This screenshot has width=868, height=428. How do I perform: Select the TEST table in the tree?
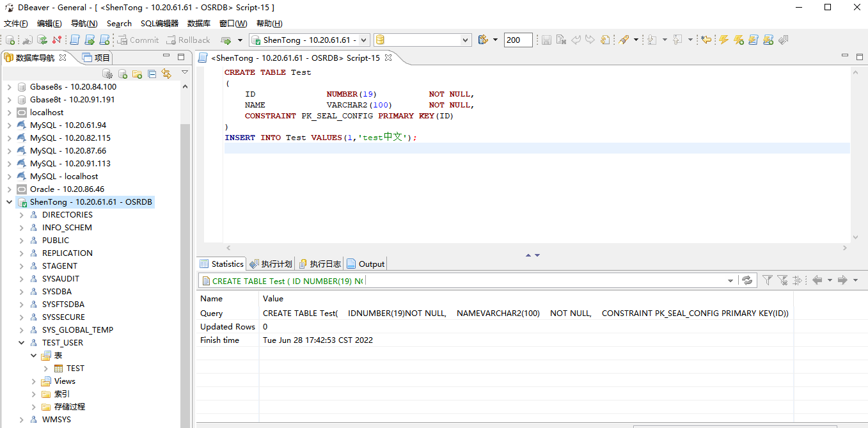(75, 368)
